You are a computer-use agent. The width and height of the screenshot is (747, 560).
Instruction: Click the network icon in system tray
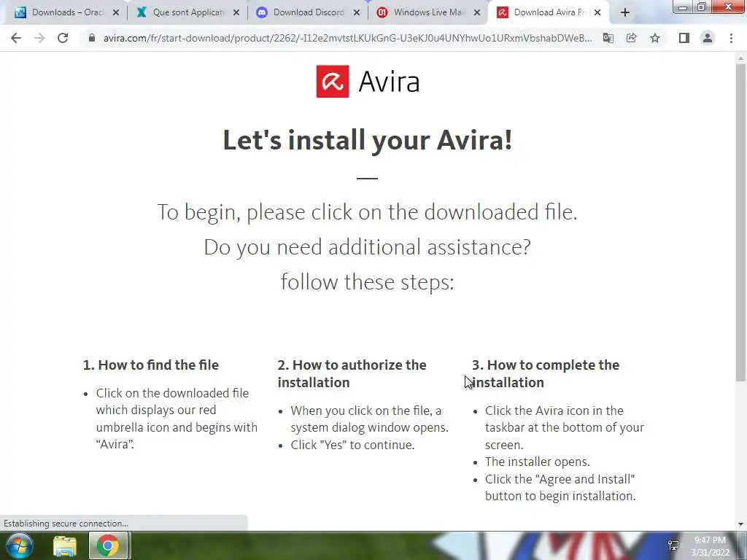pos(673,545)
